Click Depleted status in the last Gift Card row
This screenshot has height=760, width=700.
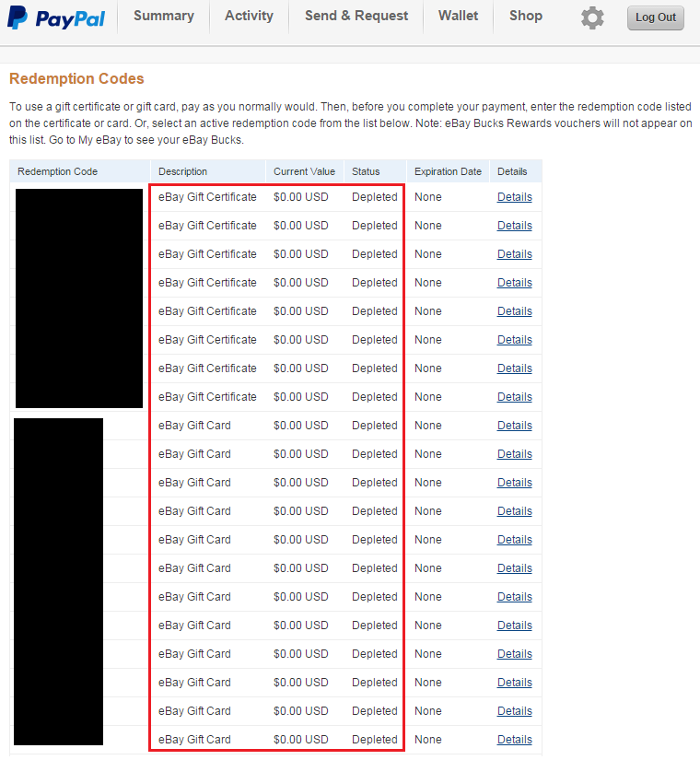click(374, 741)
